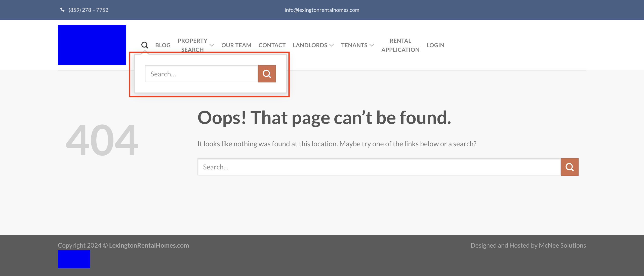Open the Contact page
This screenshot has height=276, width=644.
pos(272,45)
